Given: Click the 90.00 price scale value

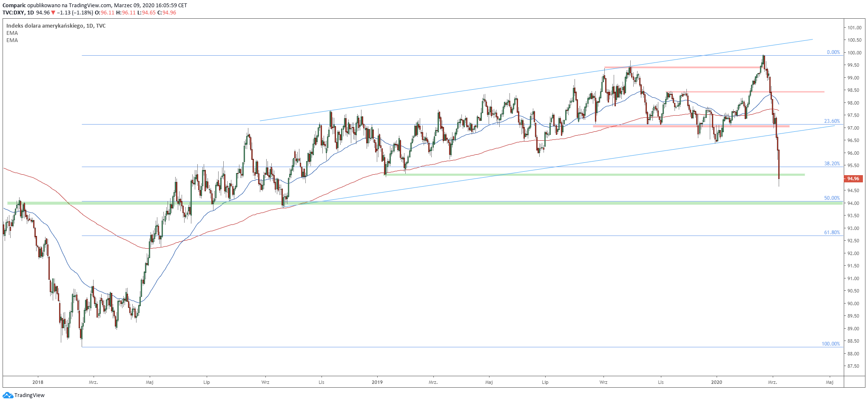Looking at the screenshot, I should (854, 304).
